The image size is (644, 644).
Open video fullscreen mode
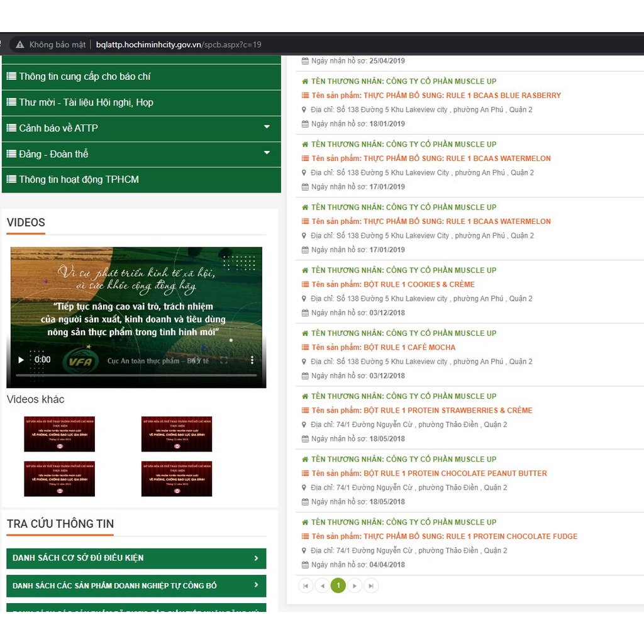pos(223,360)
